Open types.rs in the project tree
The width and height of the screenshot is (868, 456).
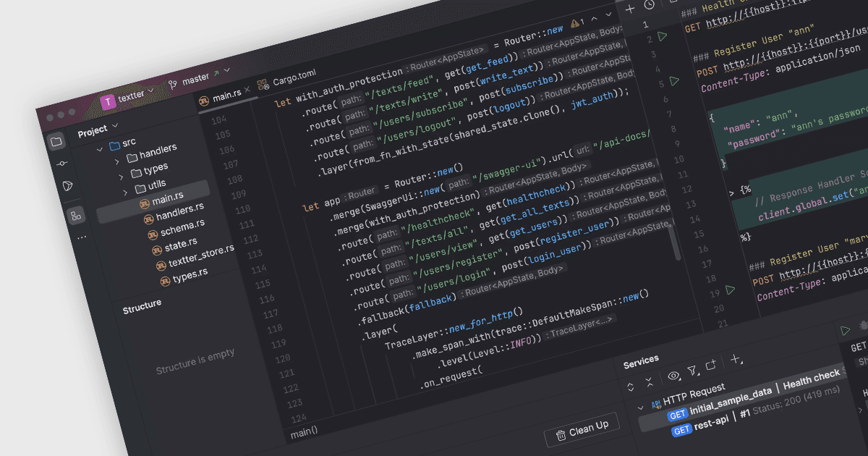click(184, 276)
